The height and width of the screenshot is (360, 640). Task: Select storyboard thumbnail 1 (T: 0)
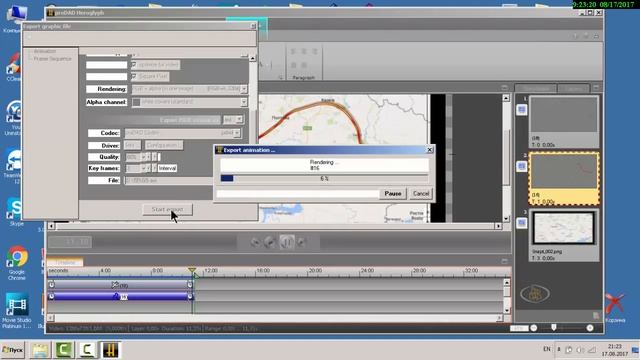coord(564,121)
